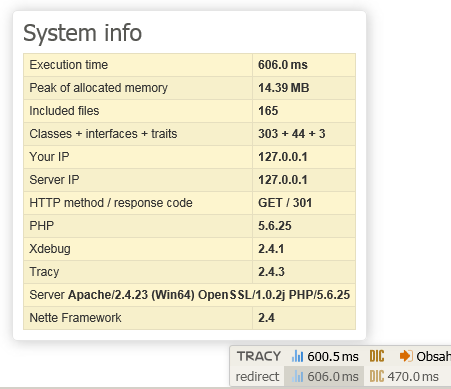Image resolution: width=451 pixels, height=389 pixels.
Task: Select the Classes + interfaces + traits label
Action: tap(103, 134)
